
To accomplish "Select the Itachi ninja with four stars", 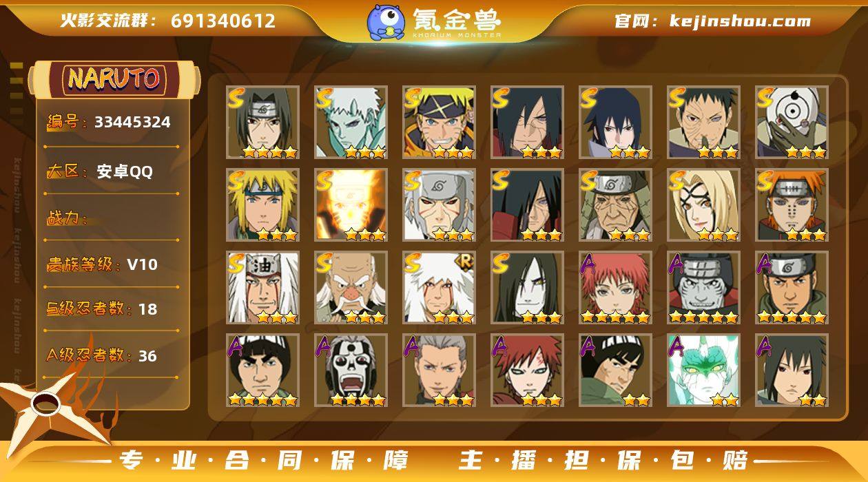I will 262,123.
